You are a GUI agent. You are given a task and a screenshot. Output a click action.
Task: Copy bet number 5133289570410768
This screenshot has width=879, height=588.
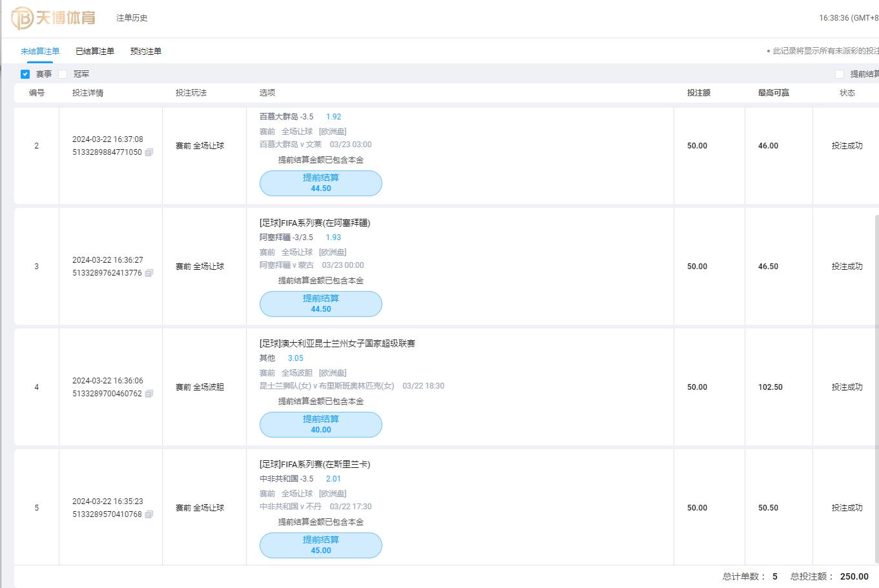pos(149,514)
